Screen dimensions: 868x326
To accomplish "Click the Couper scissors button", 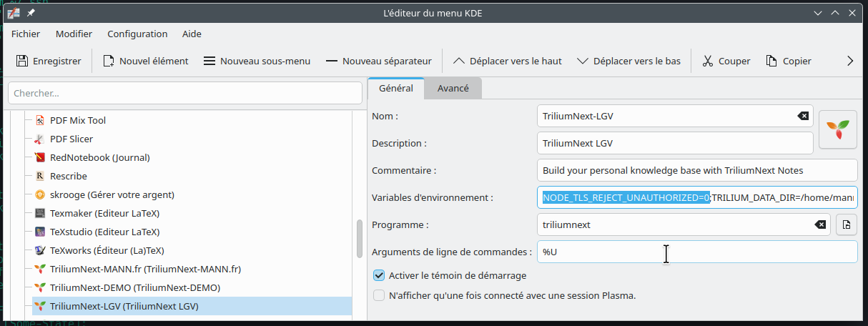I will (x=726, y=61).
